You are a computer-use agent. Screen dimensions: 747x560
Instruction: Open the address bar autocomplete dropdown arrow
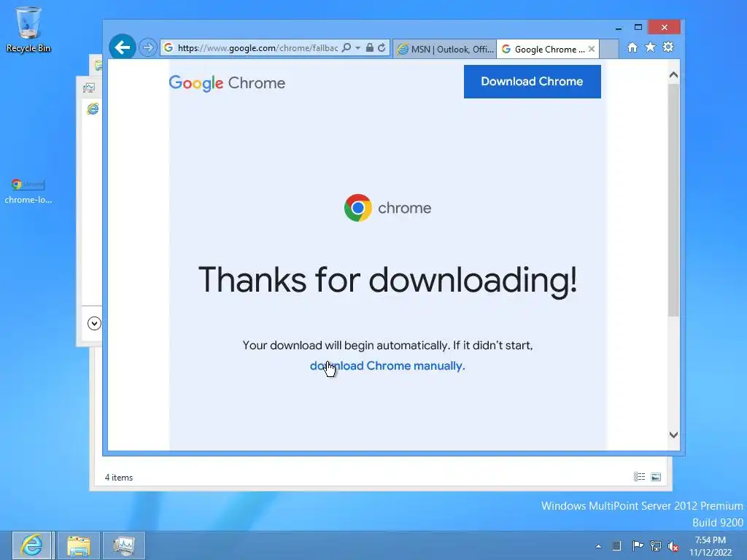[357, 47]
